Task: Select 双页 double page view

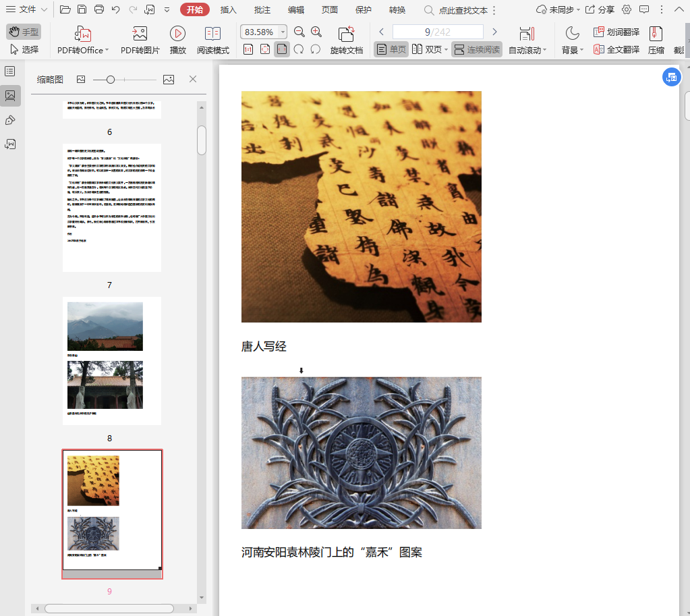Action: (427, 49)
